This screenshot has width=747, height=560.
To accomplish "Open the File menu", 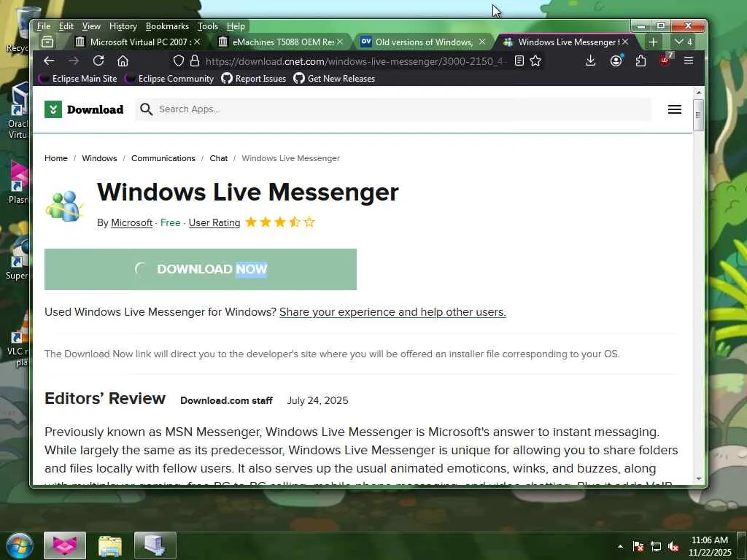I will point(43,26).
